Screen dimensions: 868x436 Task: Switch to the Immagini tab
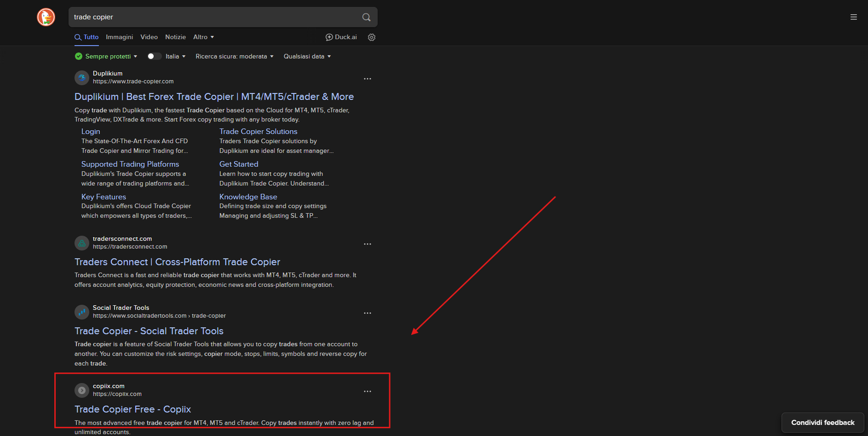coord(119,37)
